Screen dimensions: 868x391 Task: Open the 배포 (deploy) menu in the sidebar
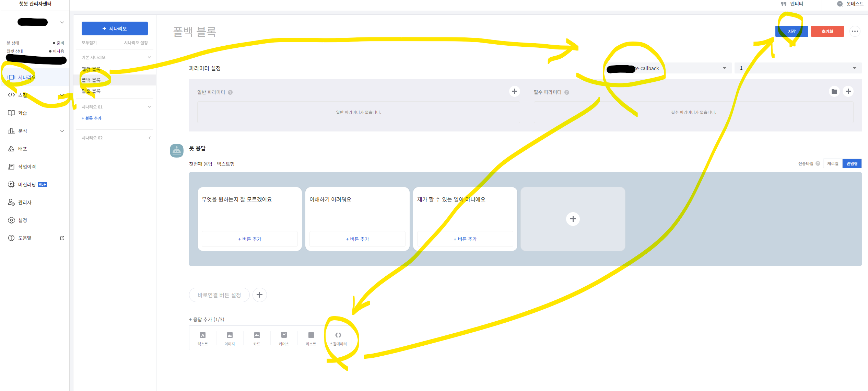pos(23,149)
